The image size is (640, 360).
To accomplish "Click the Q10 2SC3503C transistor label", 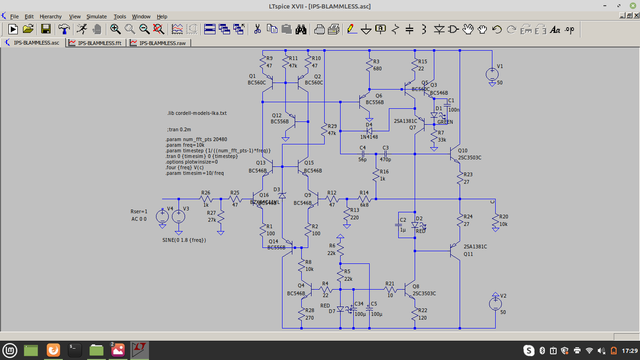I will click(469, 154).
